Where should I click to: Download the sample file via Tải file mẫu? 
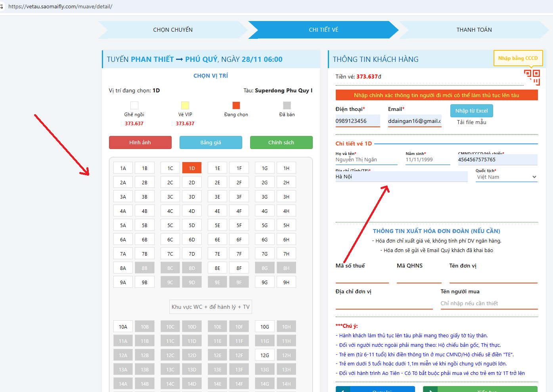coord(471,122)
